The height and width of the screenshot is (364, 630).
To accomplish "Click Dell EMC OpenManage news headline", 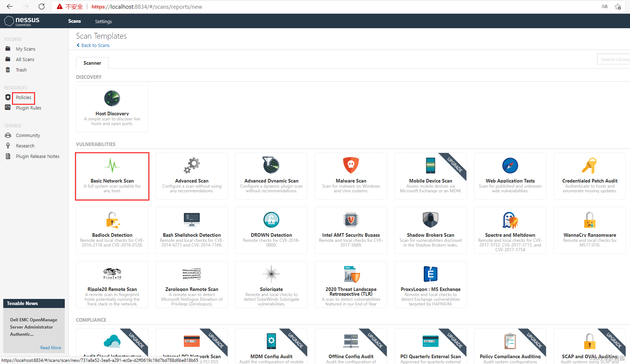I will tap(34, 327).
